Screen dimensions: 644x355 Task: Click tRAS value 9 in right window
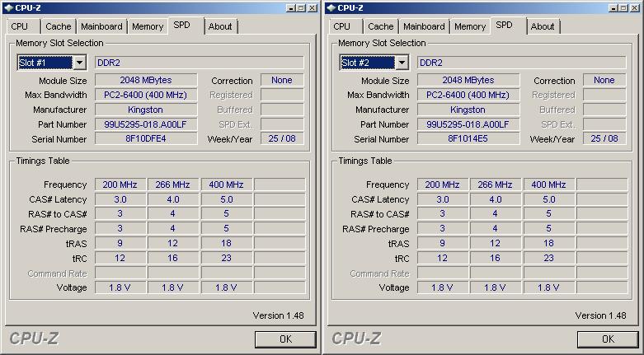coord(442,243)
